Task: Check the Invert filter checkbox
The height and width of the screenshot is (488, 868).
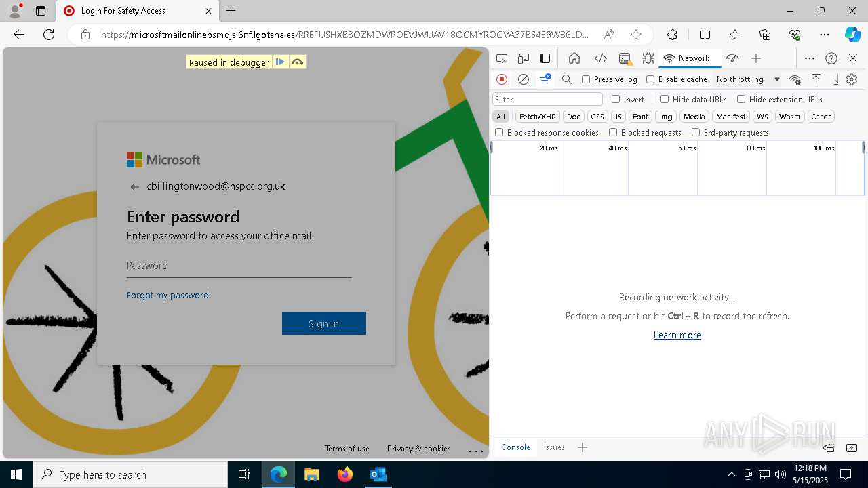Action: (616, 99)
